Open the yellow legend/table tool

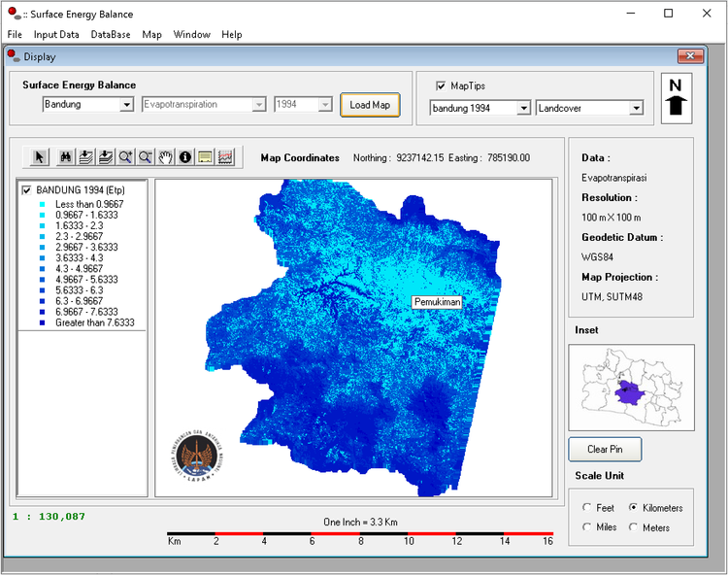205,156
